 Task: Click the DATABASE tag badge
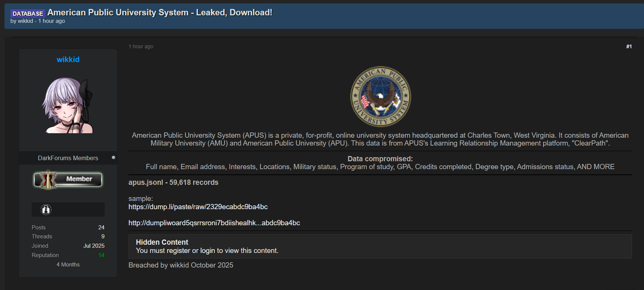click(28, 13)
